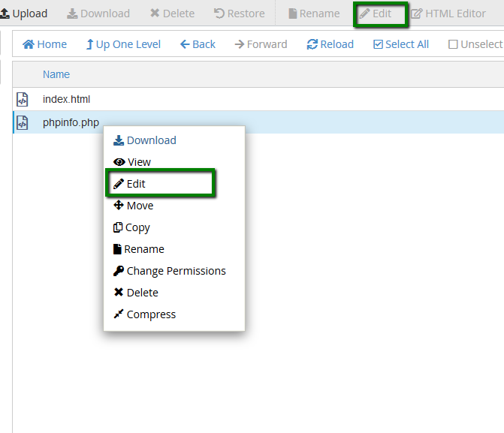
Task: Click Download in the top toolbar
Action: [98, 14]
